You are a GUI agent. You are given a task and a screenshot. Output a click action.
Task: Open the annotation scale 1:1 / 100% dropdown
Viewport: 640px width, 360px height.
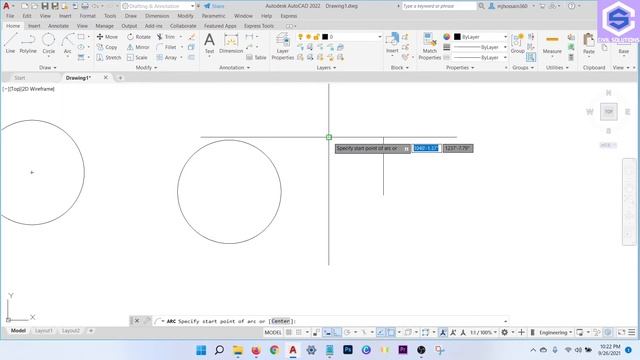click(483, 332)
